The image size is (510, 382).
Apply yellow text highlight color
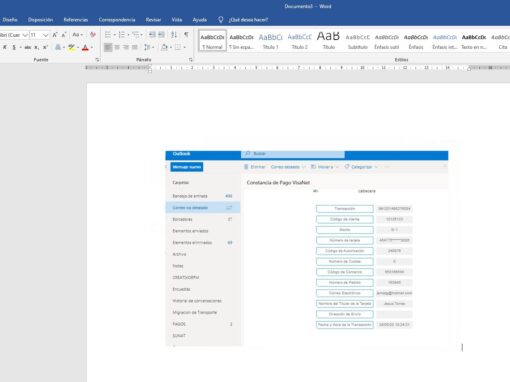pyautogui.click(x=71, y=47)
